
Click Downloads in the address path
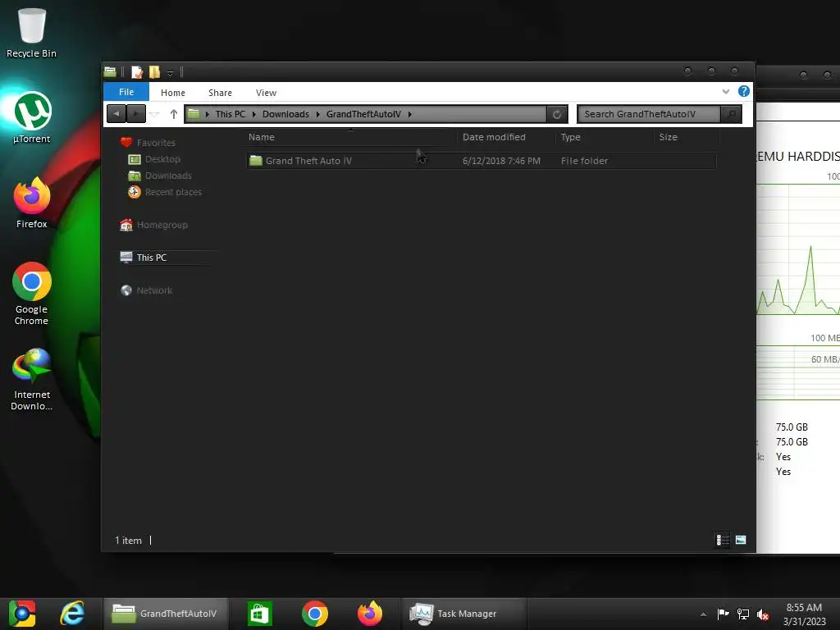[285, 114]
